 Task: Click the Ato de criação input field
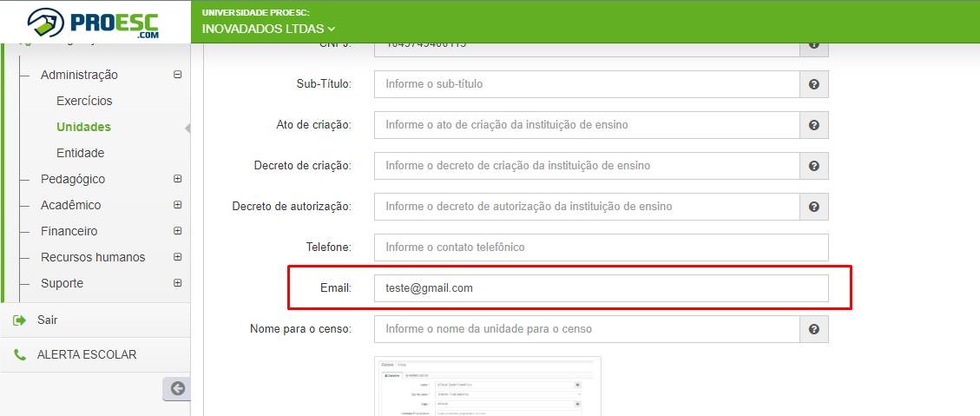tap(587, 125)
